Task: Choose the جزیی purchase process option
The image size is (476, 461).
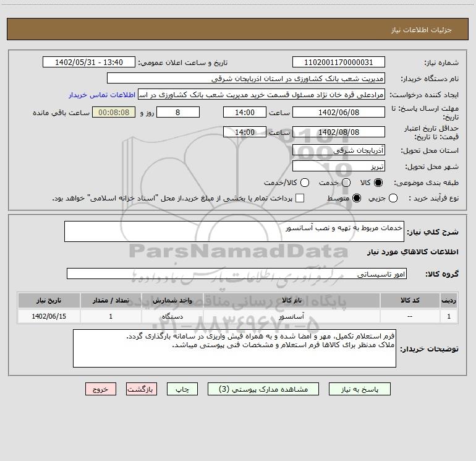Action: (x=393, y=198)
